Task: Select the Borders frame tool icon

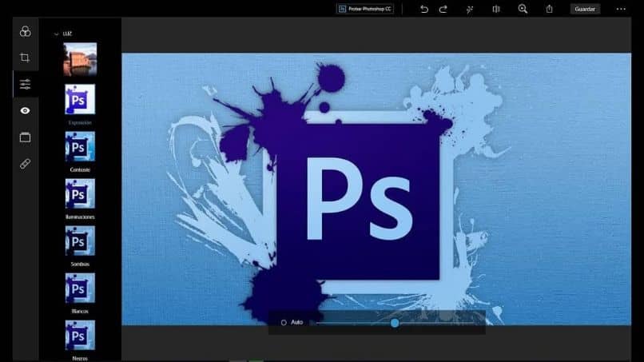Action: point(25,137)
